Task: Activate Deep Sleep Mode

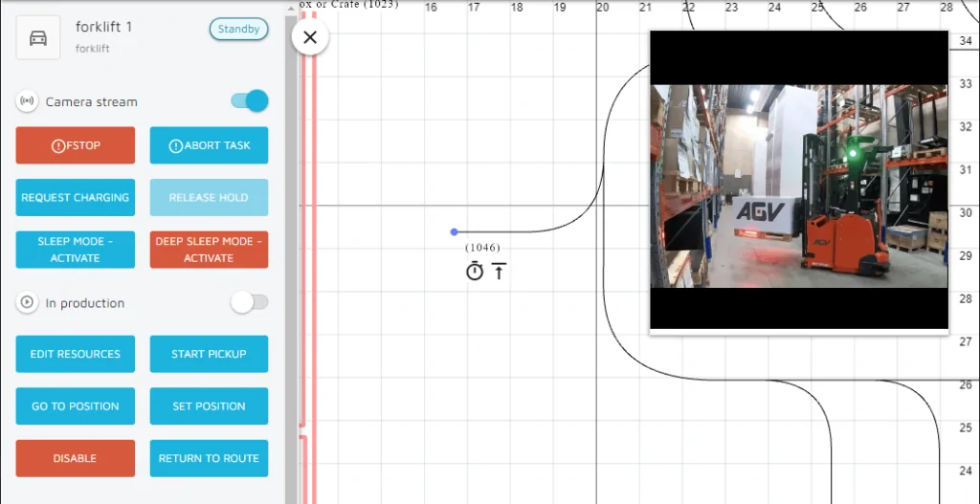Action: pyautogui.click(x=209, y=250)
